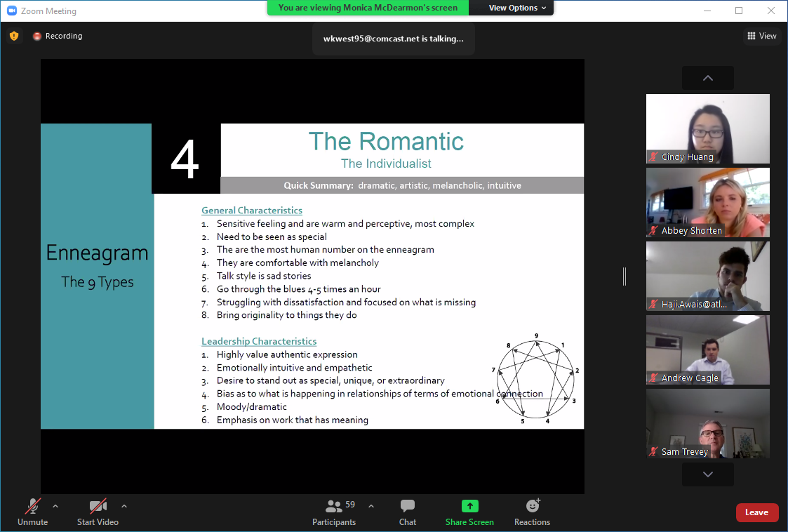Start Video with the camera toggle
This screenshot has width=788, height=532.
pos(98,506)
